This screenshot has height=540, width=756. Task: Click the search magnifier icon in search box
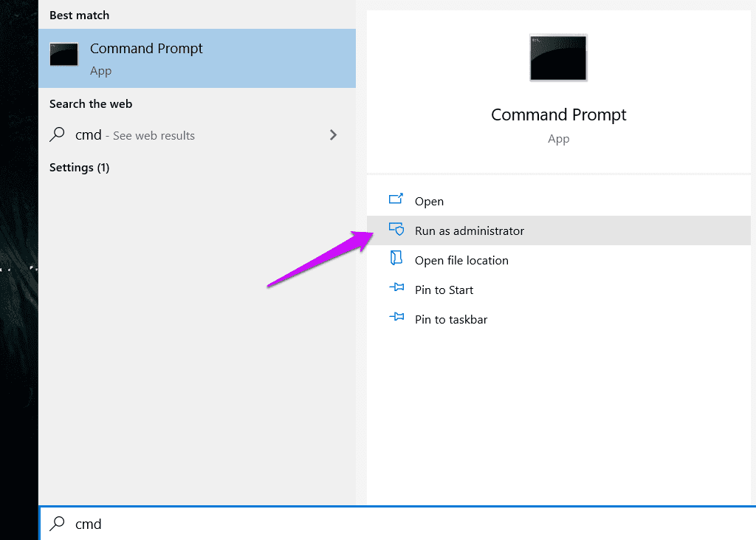(57, 524)
